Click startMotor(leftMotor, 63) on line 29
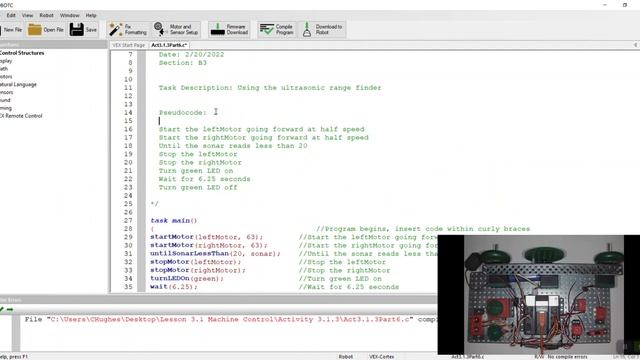Image resolution: width=640 pixels, height=360 pixels. [x=207, y=237]
